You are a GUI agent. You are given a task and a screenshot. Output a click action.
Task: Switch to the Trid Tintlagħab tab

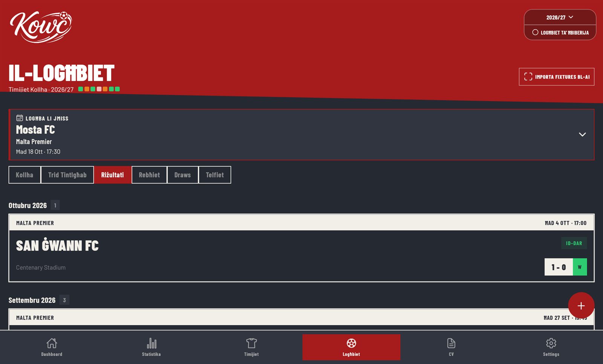[x=67, y=175]
